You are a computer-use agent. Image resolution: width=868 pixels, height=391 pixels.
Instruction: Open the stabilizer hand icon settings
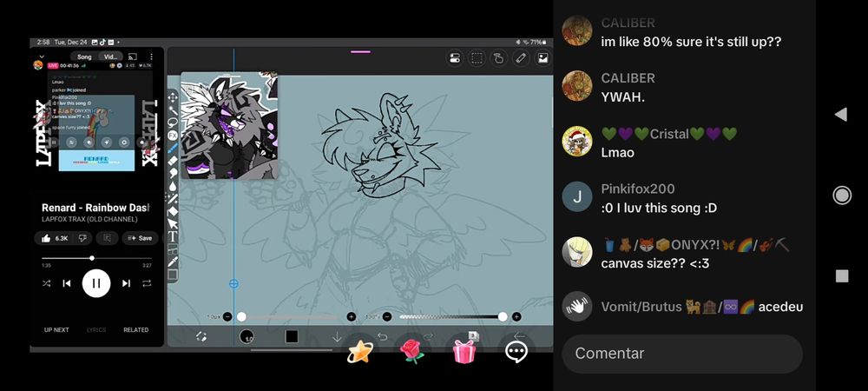[498, 58]
